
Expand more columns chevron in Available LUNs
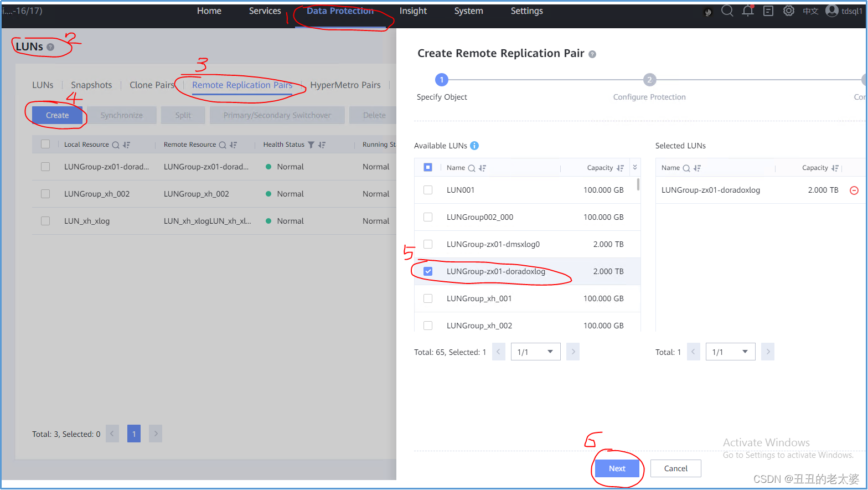pyautogui.click(x=635, y=167)
